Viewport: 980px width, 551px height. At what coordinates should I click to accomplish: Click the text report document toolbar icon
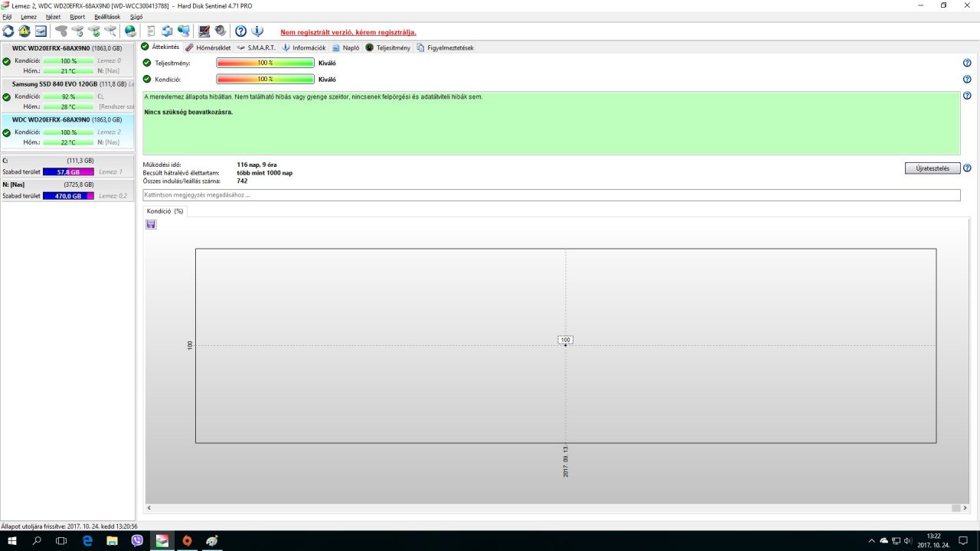[151, 31]
